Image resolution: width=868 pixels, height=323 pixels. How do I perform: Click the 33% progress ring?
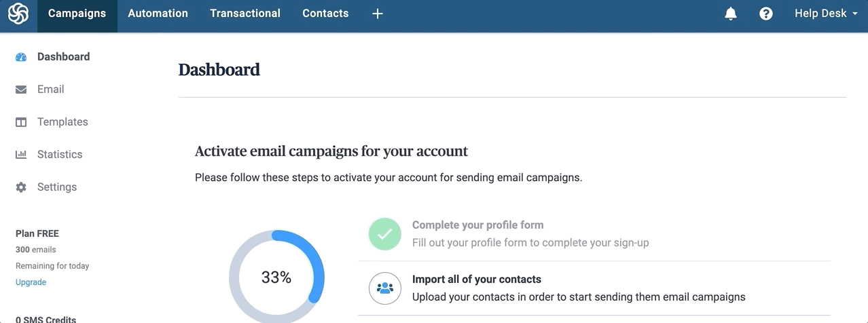click(276, 278)
